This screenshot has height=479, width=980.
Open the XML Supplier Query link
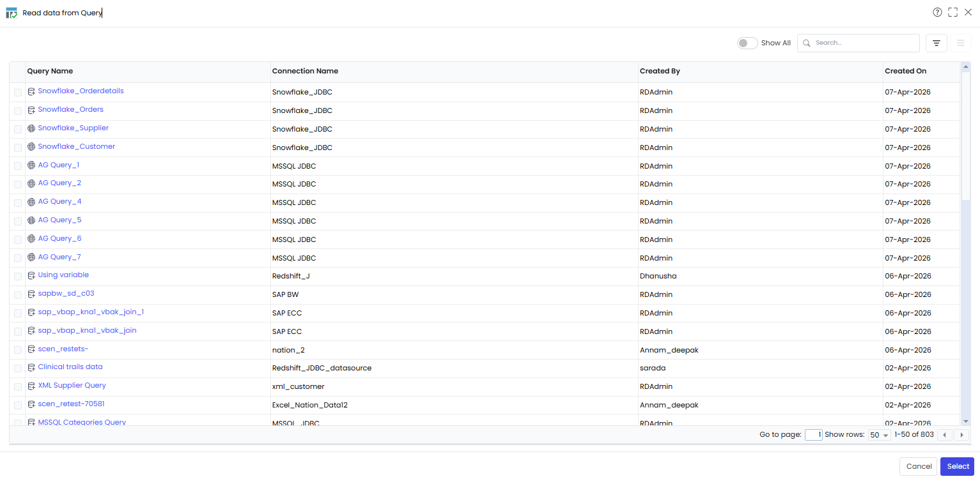click(x=72, y=385)
